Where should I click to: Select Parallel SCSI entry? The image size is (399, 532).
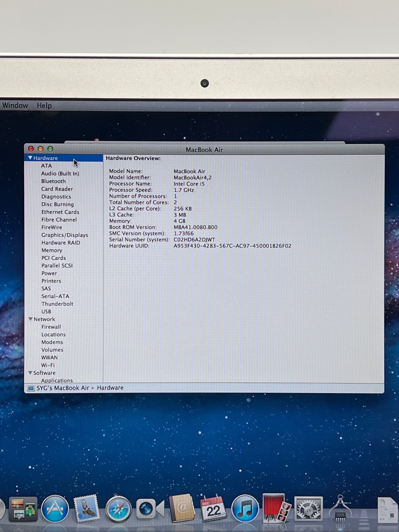[57, 265]
